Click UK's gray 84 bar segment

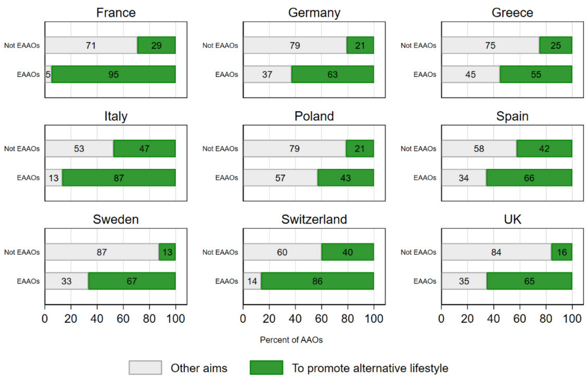point(496,252)
